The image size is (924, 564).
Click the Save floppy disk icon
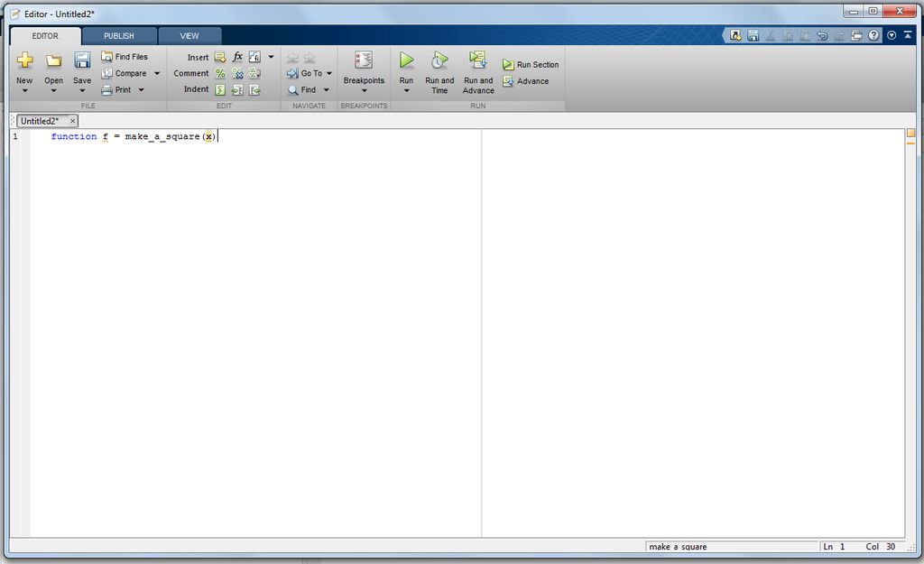pos(82,60)
